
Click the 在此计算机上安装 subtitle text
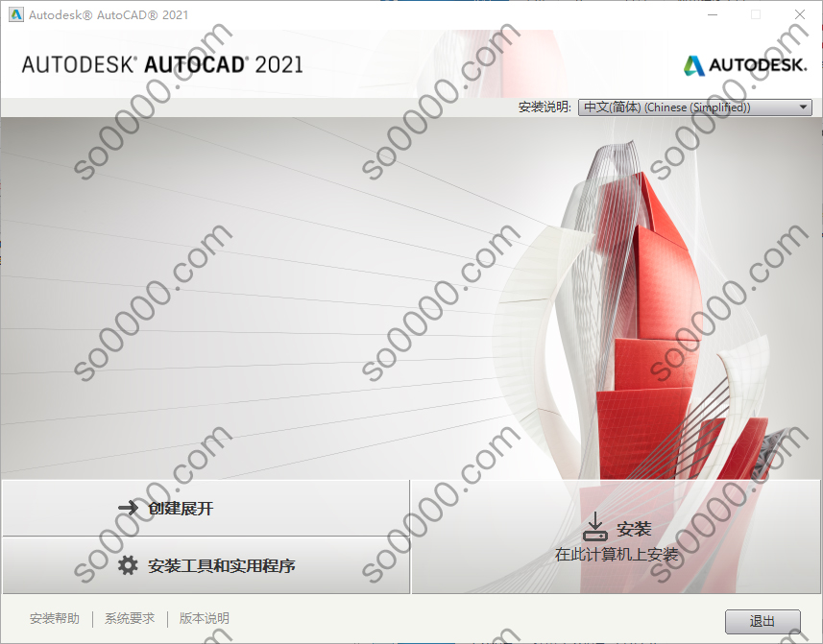(617, 555)
